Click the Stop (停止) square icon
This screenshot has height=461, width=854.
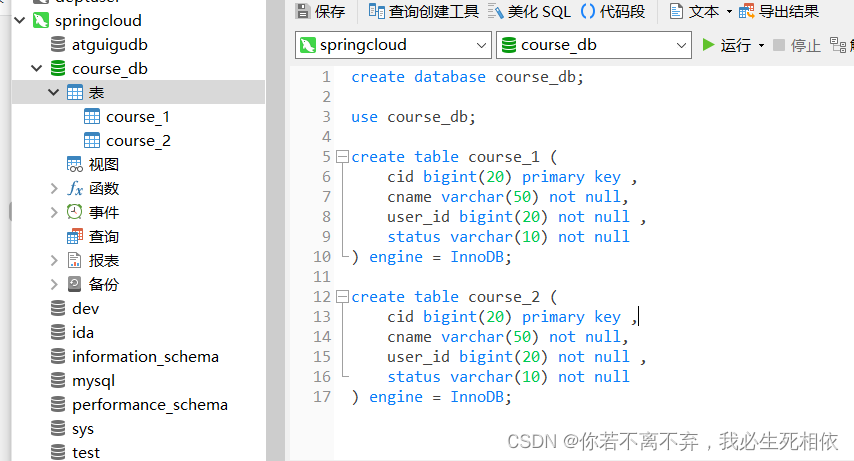click(x=779, y=45)
